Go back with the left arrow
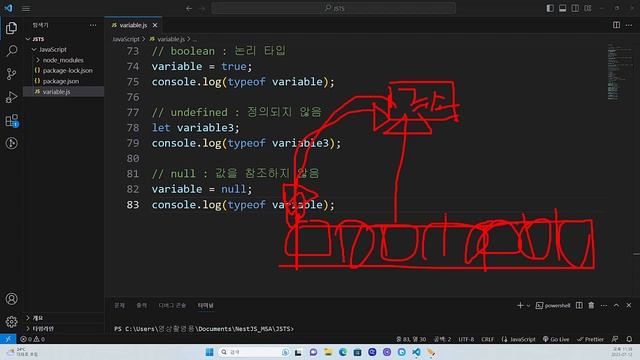The height and width of the screenshot is (360, 640). pos(189,8)
